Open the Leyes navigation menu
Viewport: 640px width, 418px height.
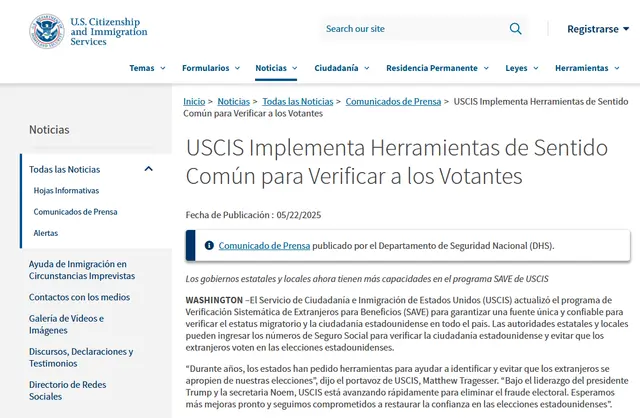pyautogui.click(x=516, y=68)
